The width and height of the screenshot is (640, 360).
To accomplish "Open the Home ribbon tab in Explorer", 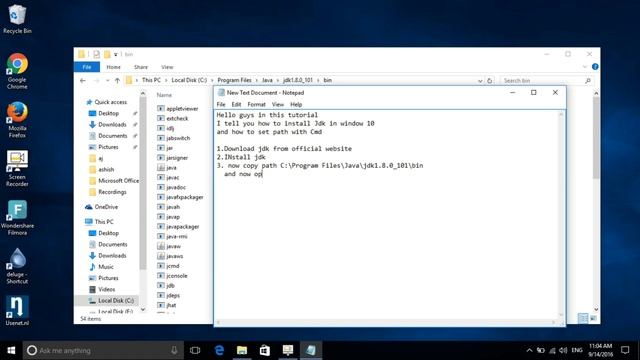I will pos(113,67).
